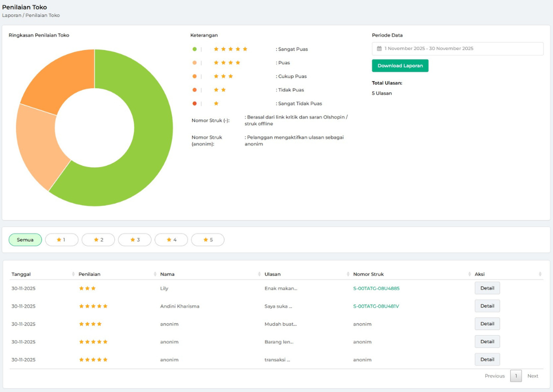Open receipt link S-00TATG-08U4885

[x=376, y=288]
